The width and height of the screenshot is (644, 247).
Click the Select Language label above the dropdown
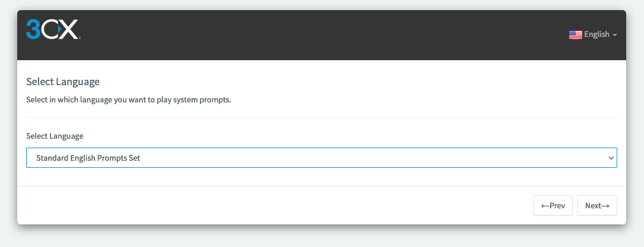tap(55, 136)
